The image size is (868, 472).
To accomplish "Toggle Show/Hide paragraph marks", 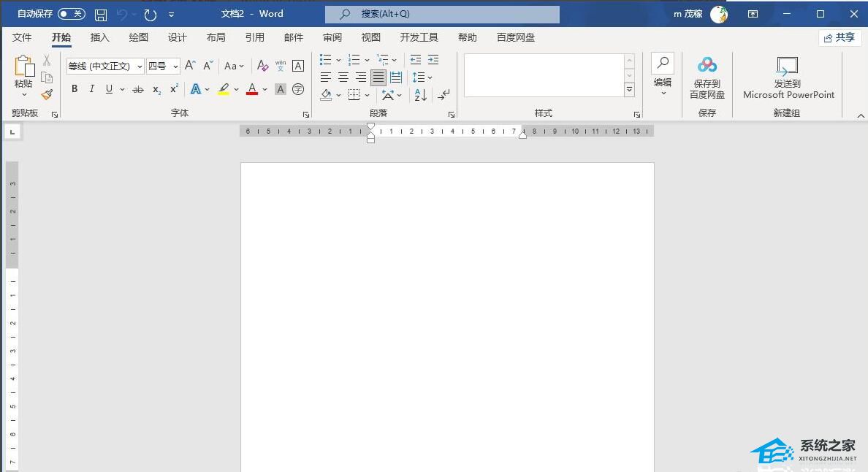I will tap(444, 95).
